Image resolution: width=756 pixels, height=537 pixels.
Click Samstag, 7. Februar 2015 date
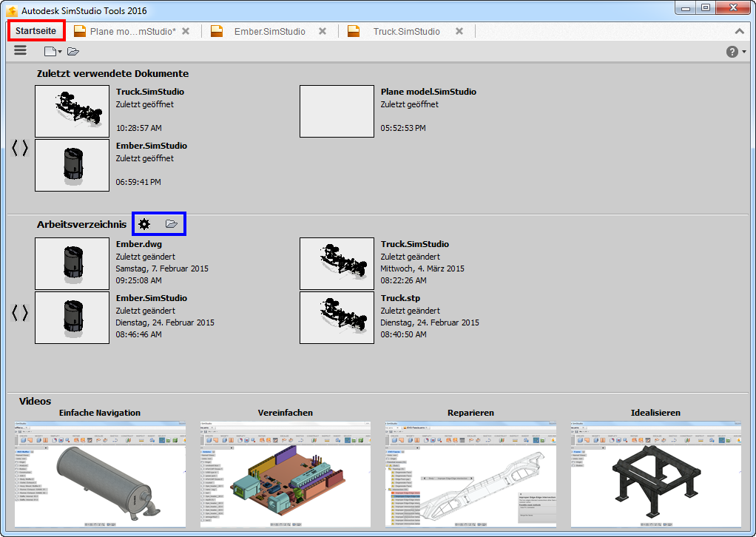162,268
